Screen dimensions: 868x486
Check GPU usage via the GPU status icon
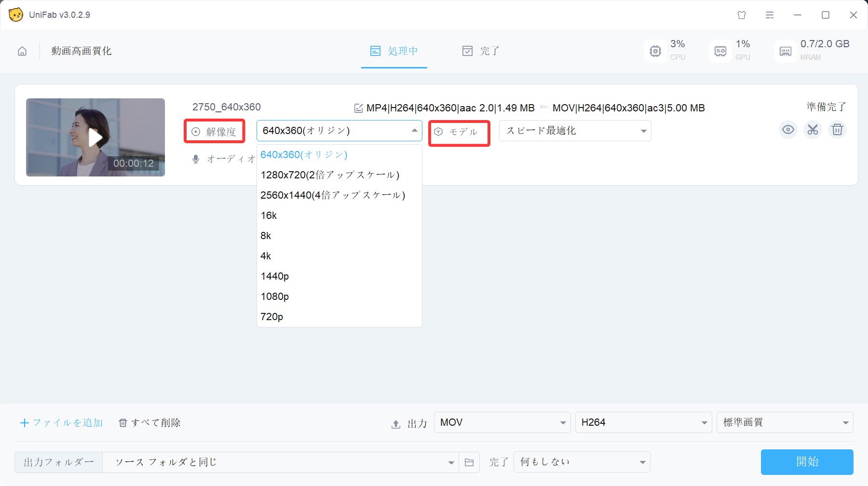point(720,51)
